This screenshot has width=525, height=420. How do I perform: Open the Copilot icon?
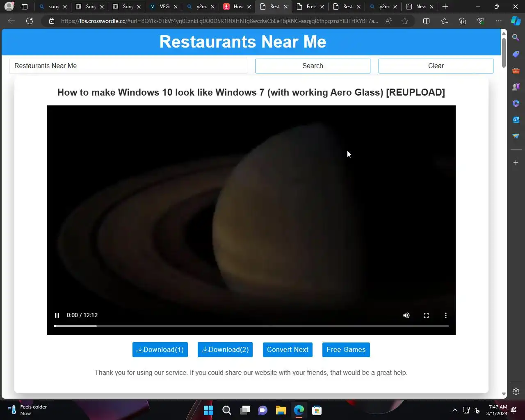tap(516, 21)
